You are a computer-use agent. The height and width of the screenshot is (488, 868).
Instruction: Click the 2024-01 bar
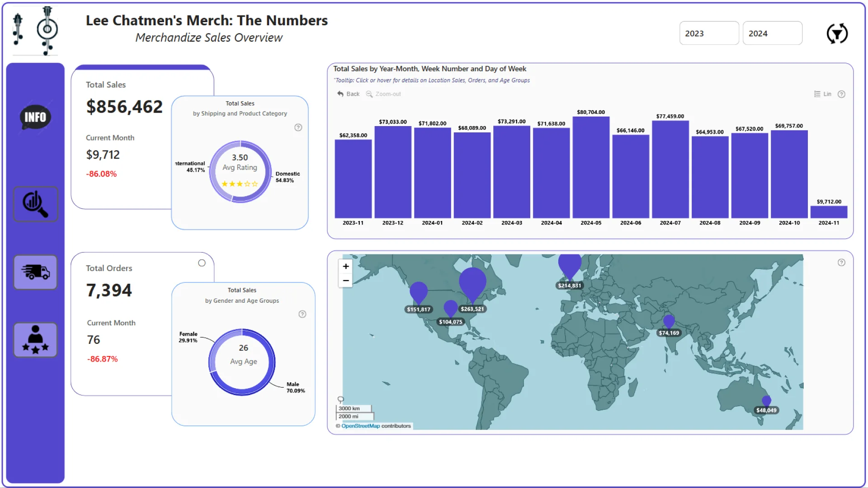[432, 173]
